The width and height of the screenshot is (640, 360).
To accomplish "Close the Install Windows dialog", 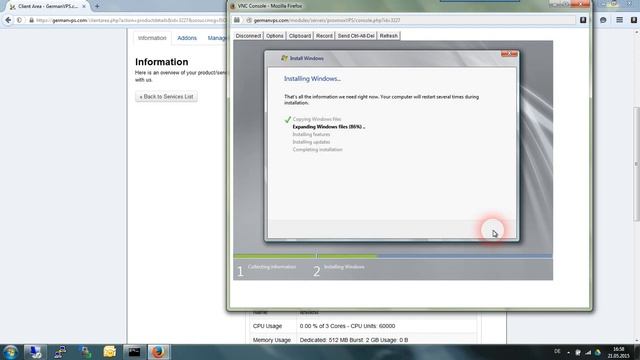I will 509,53.
